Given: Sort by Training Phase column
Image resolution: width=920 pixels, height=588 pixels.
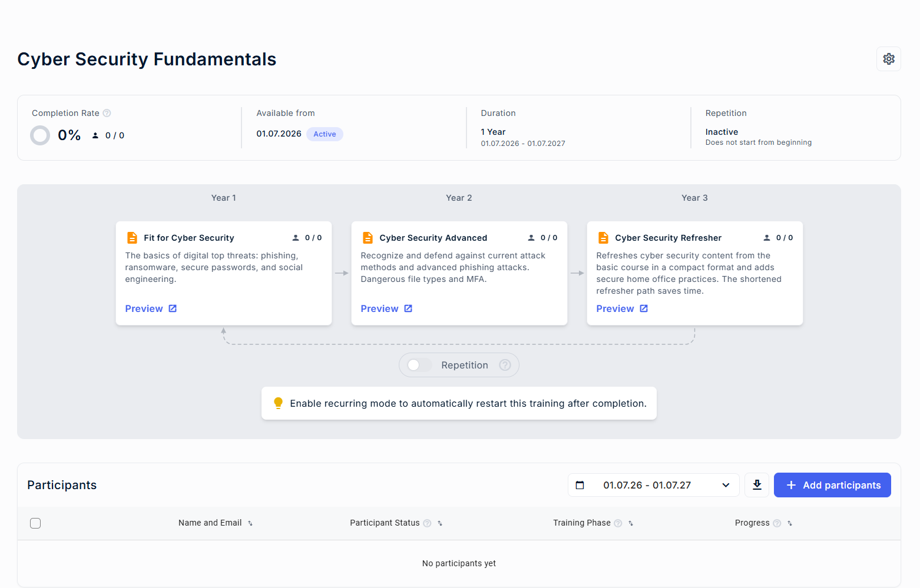Looking at the screenshot, I should click(x=631, y=523).
